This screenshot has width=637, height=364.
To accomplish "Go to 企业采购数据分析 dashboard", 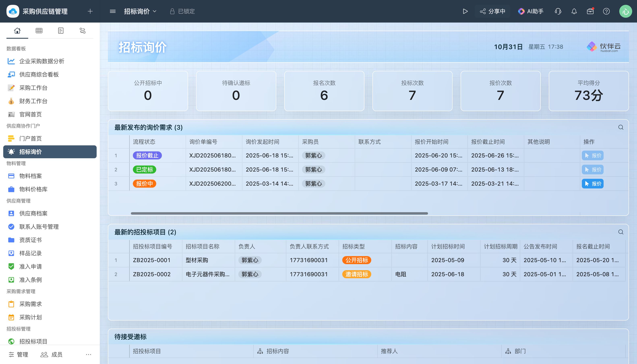I will (x=41, y=61).
